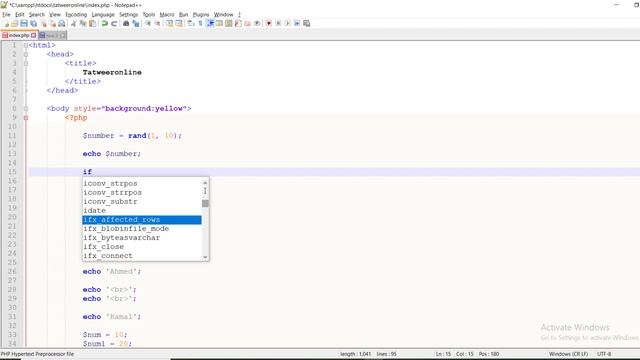Click autocomplete list scroll down arrow
This screenshot has width=640, height=360.
point(205,257)
